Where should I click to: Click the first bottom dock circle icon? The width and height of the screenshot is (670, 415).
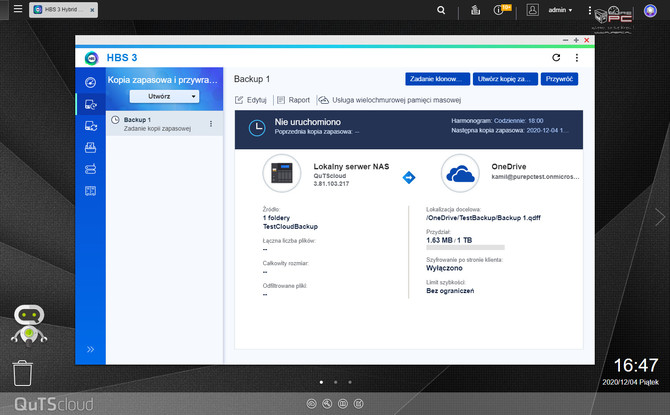311,403
